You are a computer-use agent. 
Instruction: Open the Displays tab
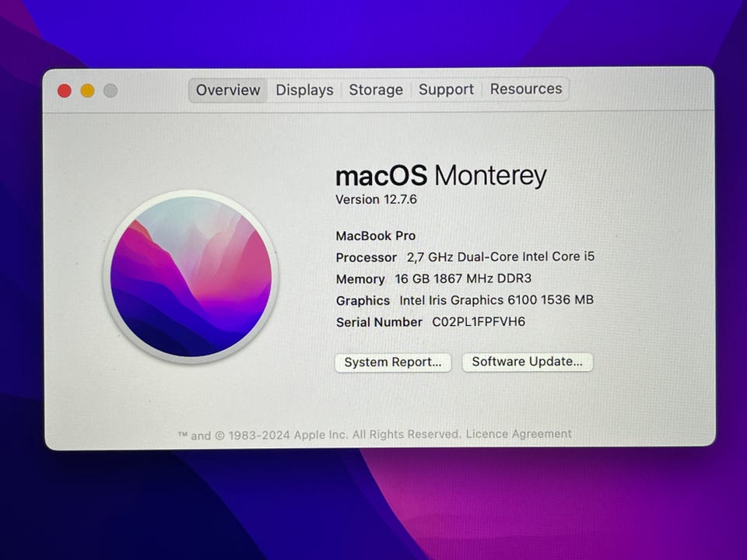(304, 90)
